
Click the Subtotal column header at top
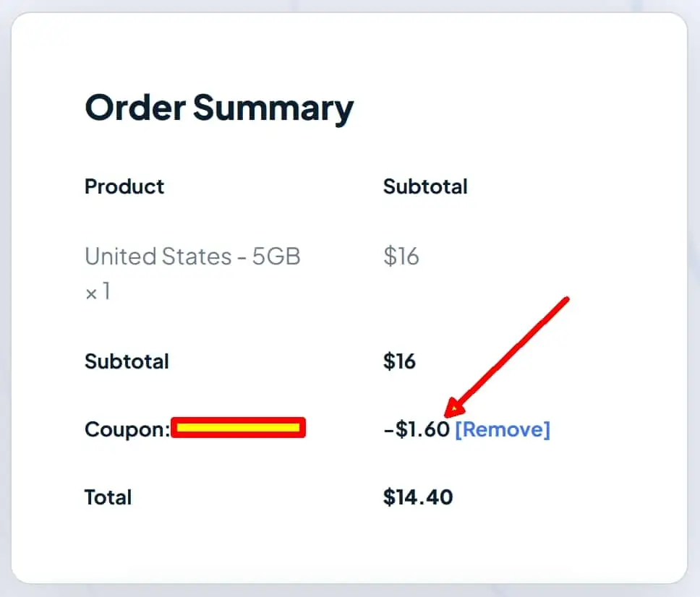(425, 186)
